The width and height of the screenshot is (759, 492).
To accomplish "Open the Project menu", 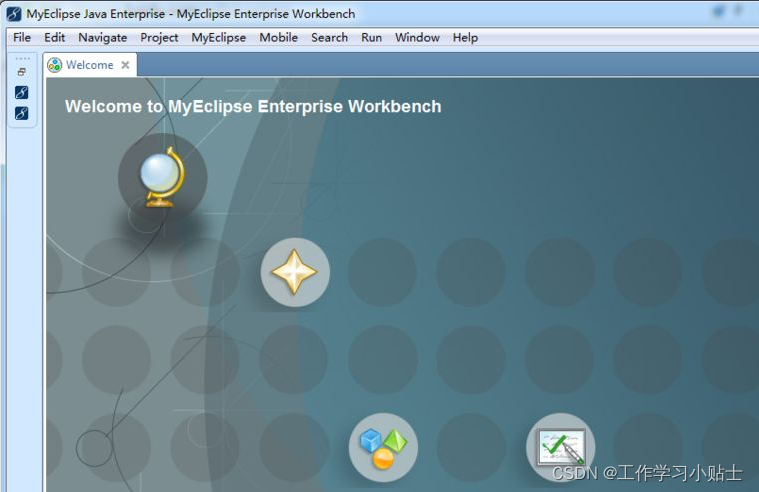I will pos(159,38).
